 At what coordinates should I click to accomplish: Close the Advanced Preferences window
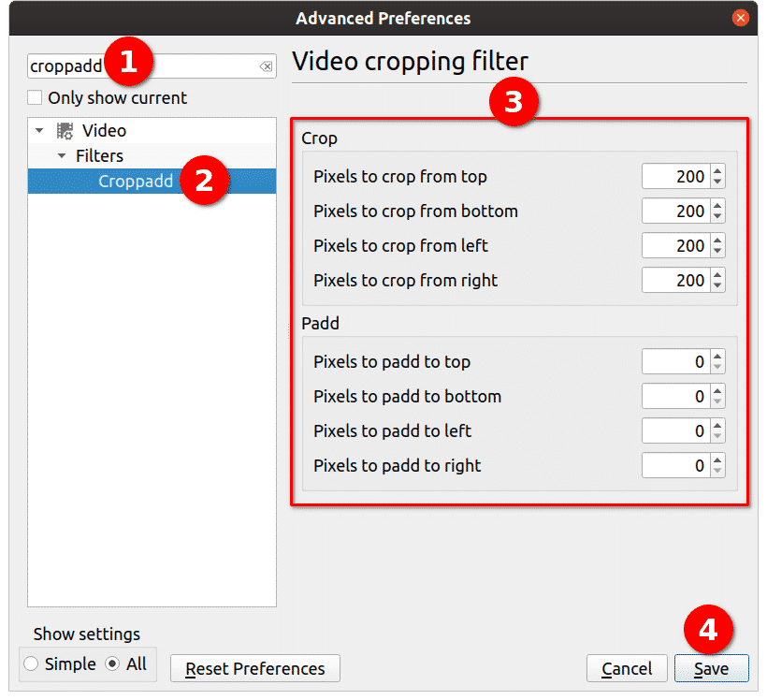(741, 18)
